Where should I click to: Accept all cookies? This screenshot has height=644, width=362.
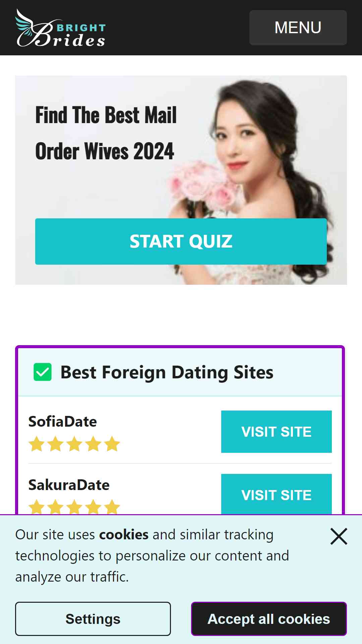269,619
